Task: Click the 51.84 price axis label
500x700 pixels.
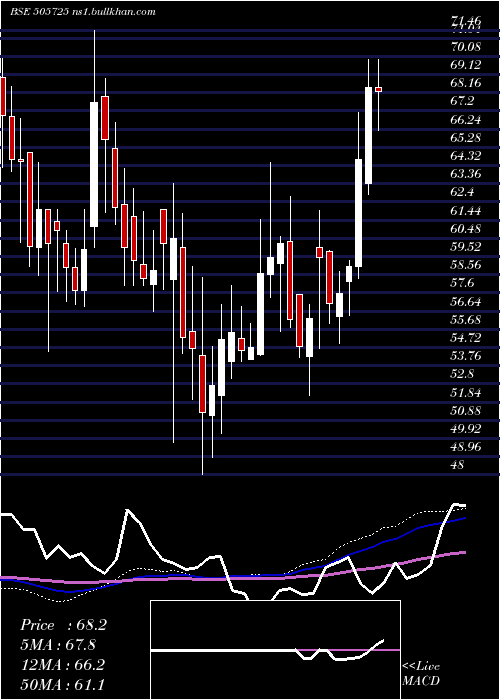Action: tap(466, 392)
